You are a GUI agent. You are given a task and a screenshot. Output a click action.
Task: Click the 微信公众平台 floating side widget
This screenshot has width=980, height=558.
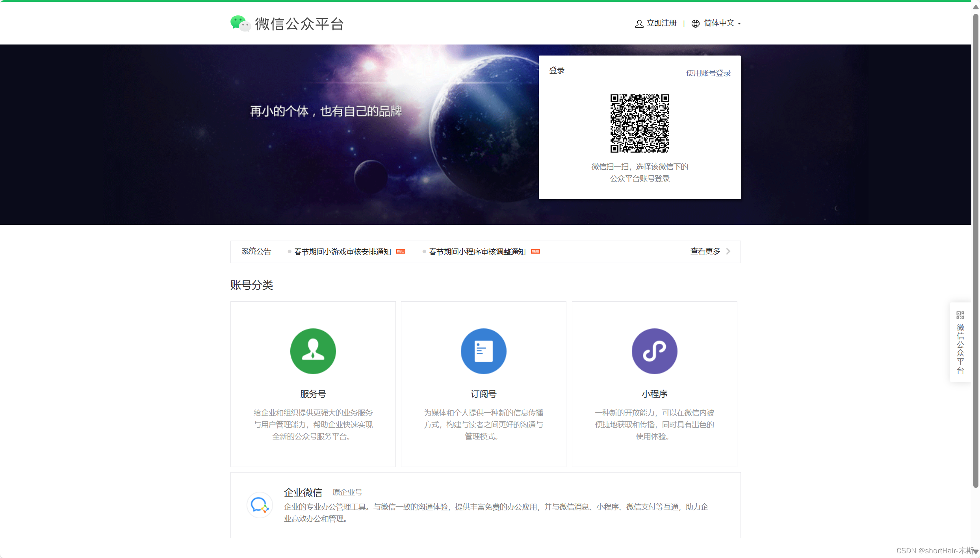pos(960,349)
